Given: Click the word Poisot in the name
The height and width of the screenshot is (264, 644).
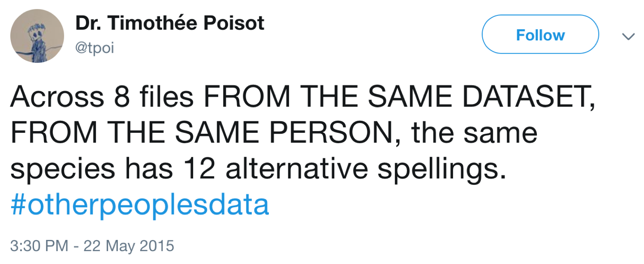Looking at the screenshot, I should click(x=233, y=23).
